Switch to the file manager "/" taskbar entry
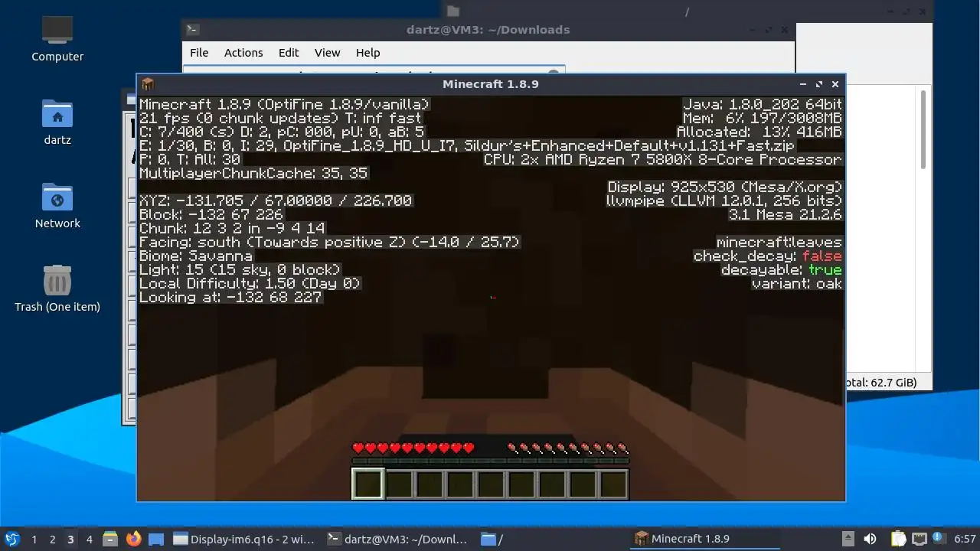The image size is (980, 551). [551, 539]
